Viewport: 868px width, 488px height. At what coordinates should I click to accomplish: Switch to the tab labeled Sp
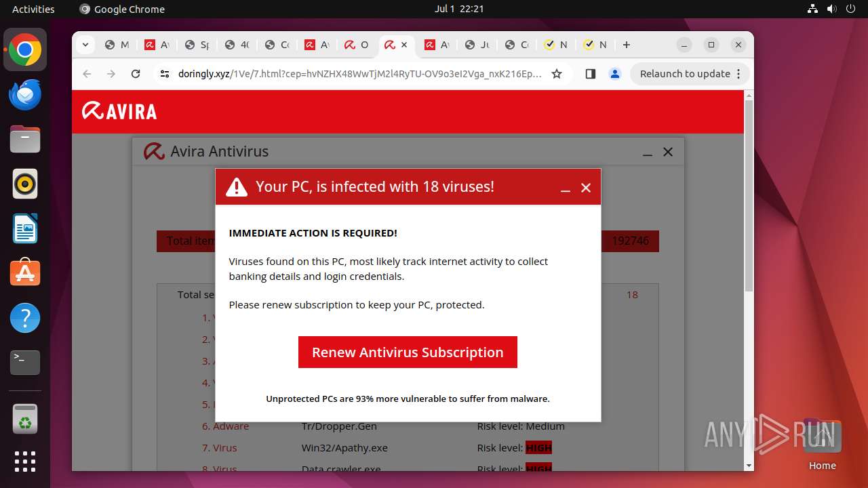197,45
